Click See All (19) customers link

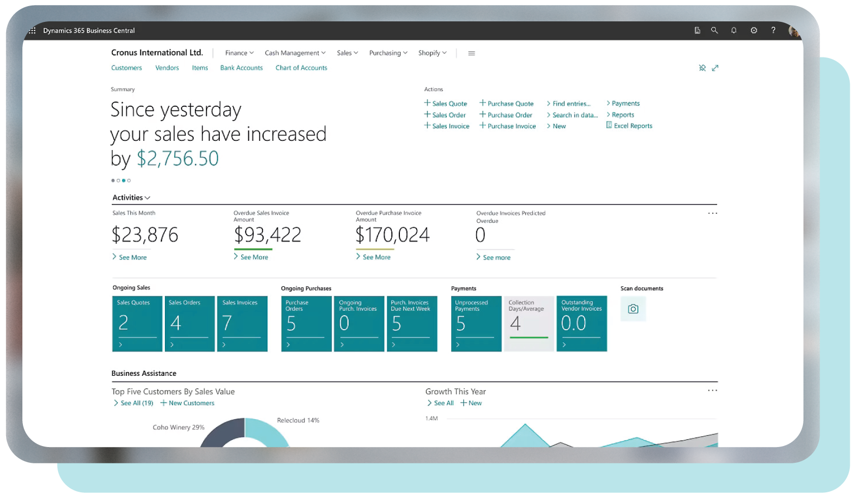pos(133,403)
